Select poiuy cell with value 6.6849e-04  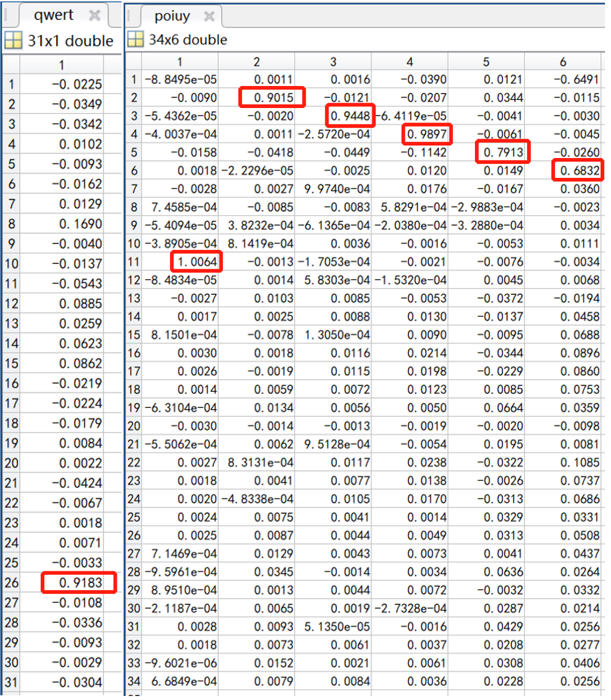point(180,681)
